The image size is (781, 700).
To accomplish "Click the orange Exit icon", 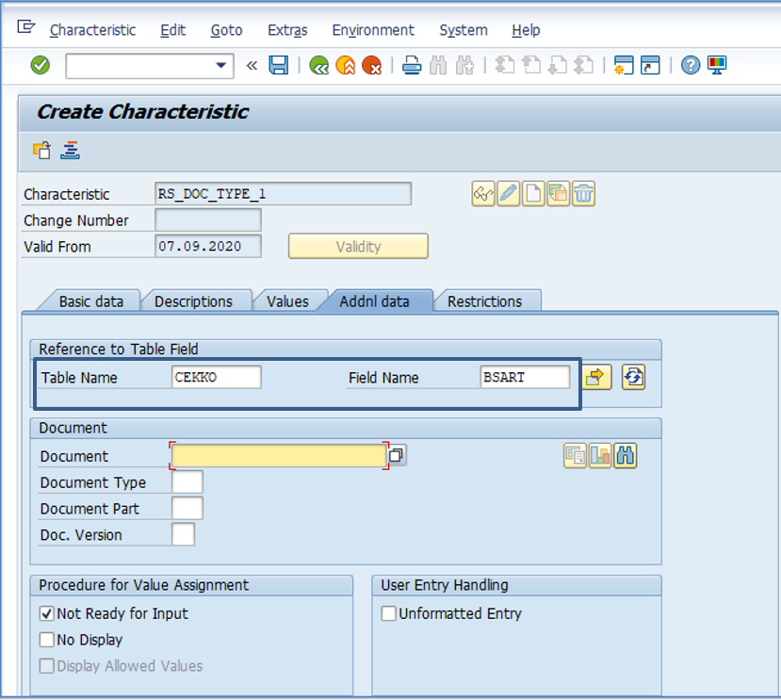I will pyautogui.click(x=345, y=65).
